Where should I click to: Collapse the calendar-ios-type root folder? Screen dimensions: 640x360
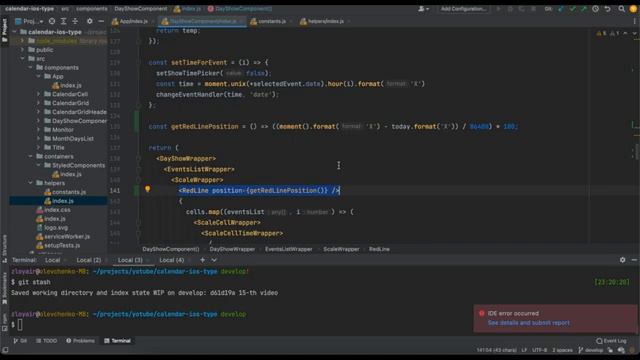tap(15, 32)
